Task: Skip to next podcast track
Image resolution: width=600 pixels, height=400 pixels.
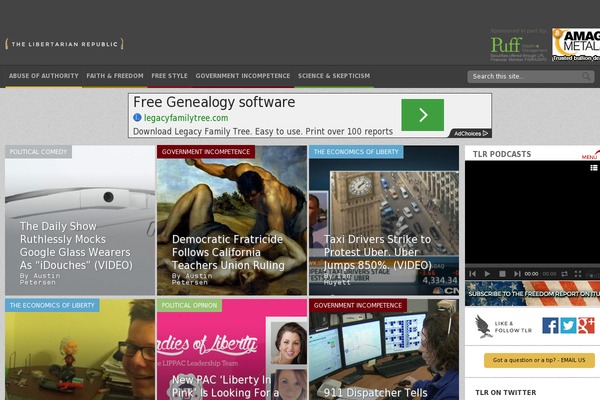Action: [517, 274]
